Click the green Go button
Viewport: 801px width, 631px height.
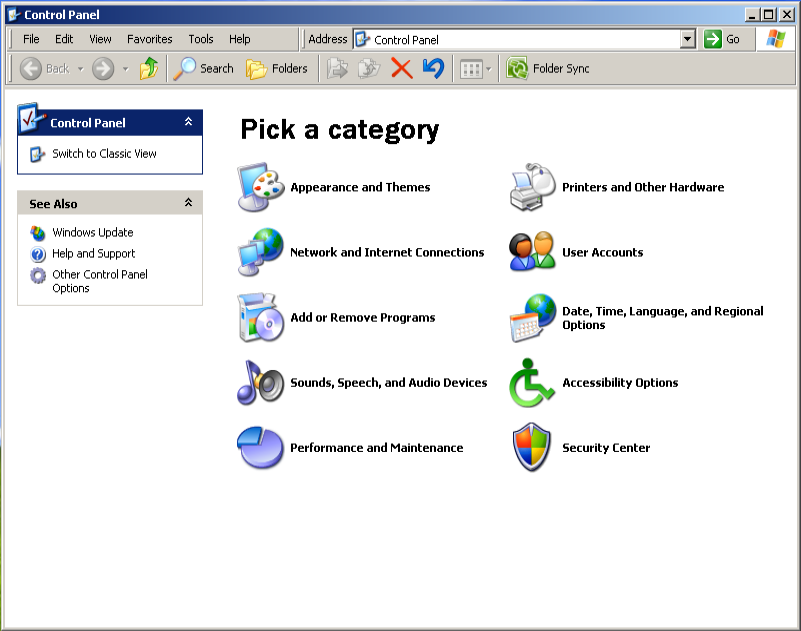pos(722,39)
